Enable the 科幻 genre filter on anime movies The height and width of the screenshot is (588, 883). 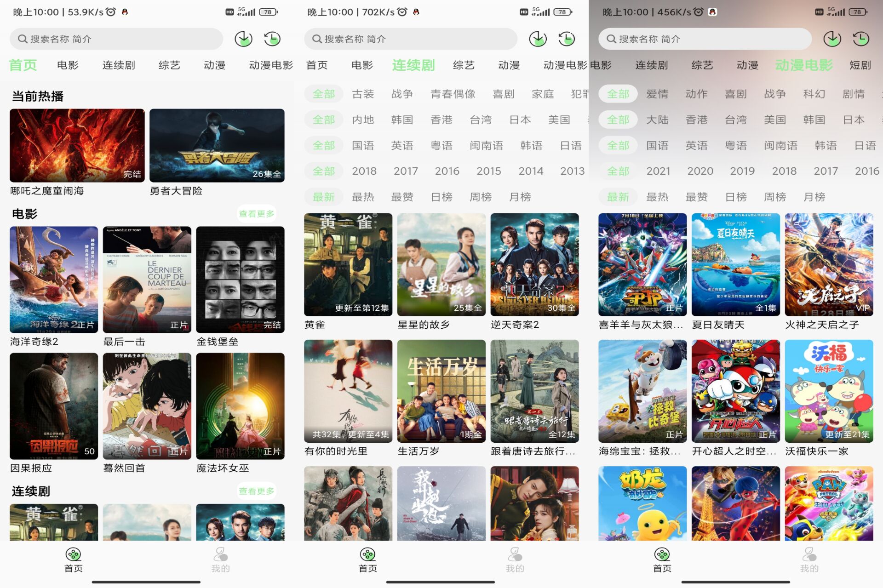[x=814, y=94]
